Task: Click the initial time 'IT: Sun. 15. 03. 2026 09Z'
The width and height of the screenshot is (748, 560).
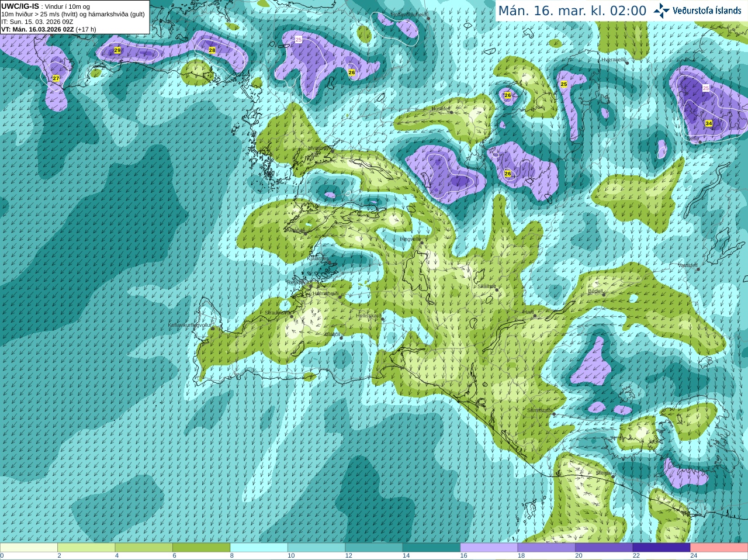Action: coord(37,22)
